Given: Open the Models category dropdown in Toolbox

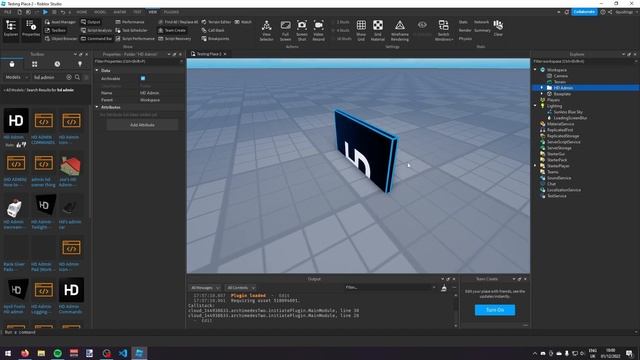Looking at the screenshot, I should (16, 77).
